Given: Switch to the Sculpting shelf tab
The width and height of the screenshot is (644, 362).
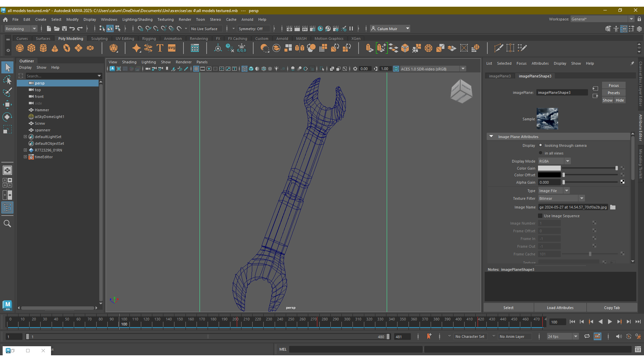Looking at the screenshot, I should pos(99,39).
